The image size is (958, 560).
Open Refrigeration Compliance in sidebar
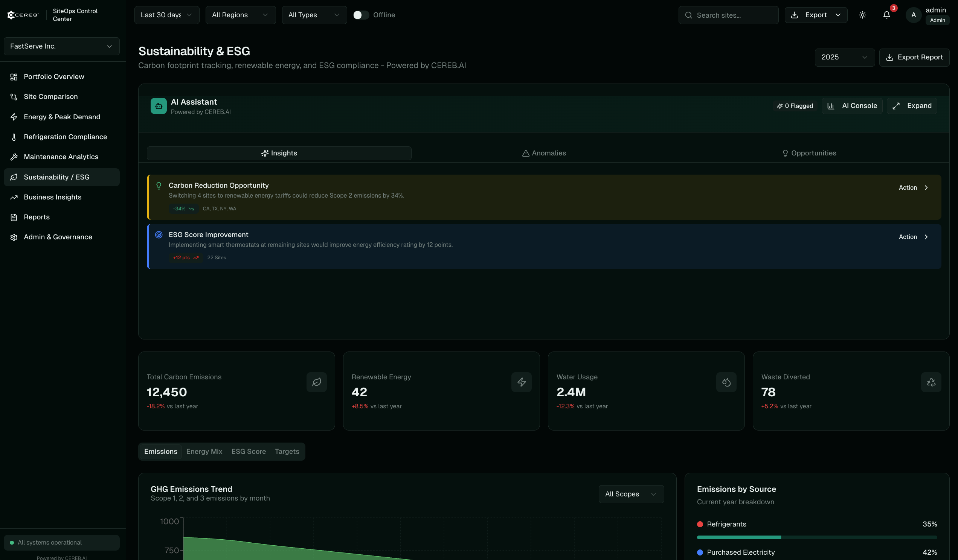(66, 137)
